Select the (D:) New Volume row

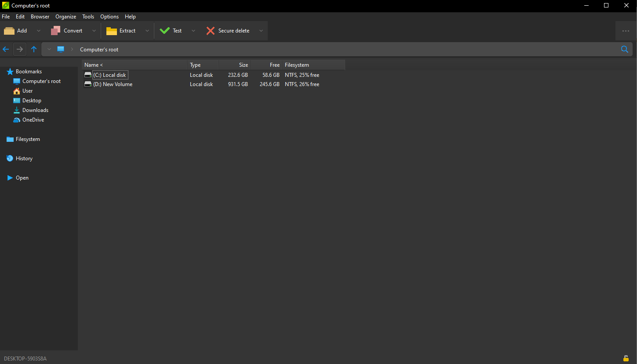214,84
